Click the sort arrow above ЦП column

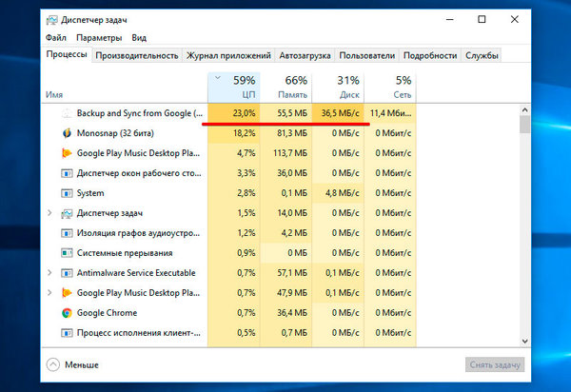pos(218,77)
